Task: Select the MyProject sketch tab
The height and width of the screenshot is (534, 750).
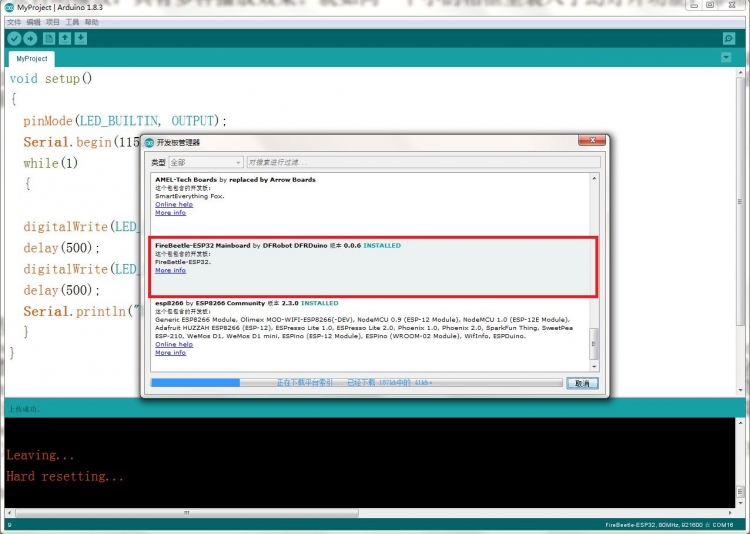Action: point(32,58)
